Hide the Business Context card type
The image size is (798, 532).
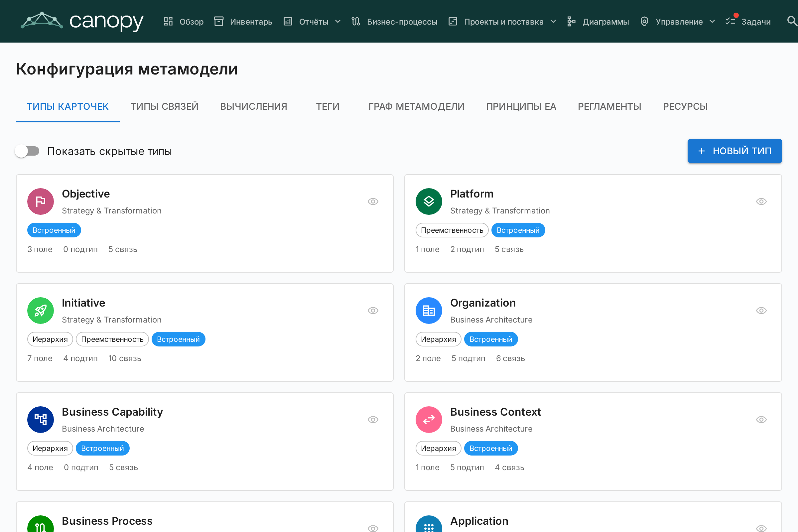pos(761,420)
